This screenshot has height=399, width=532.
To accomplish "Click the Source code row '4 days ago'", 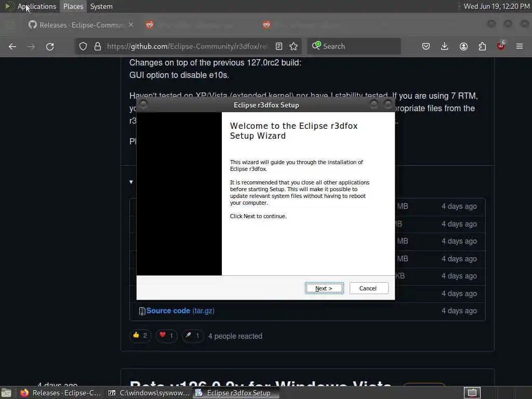I will click(x=459, y=311).
